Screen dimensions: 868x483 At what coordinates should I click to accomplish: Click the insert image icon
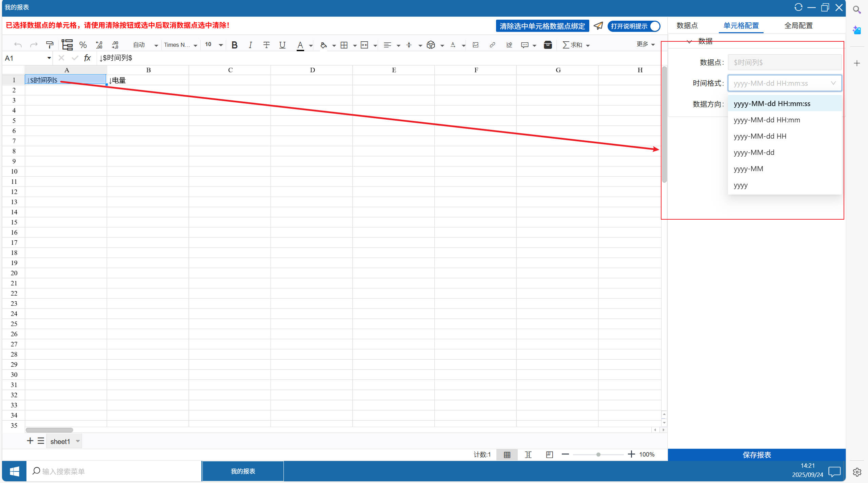[x=475, y=45]
